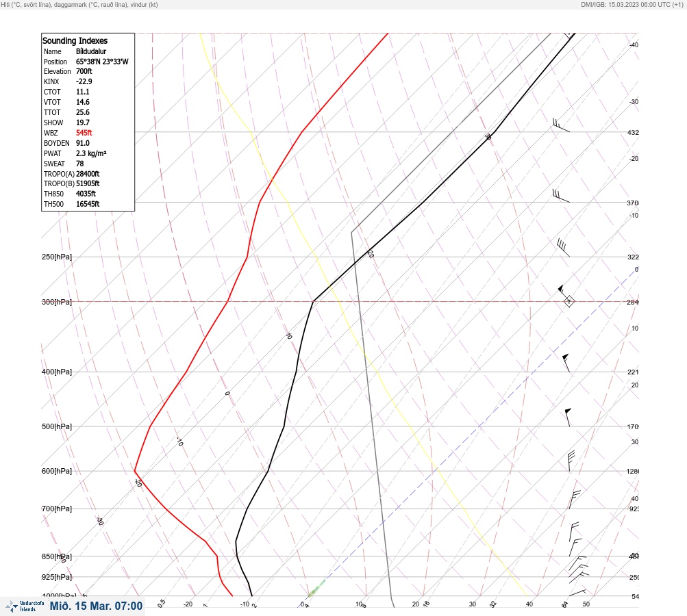
Task: Click the Vedurstofa Islands logo
Action: pos(25,606)
